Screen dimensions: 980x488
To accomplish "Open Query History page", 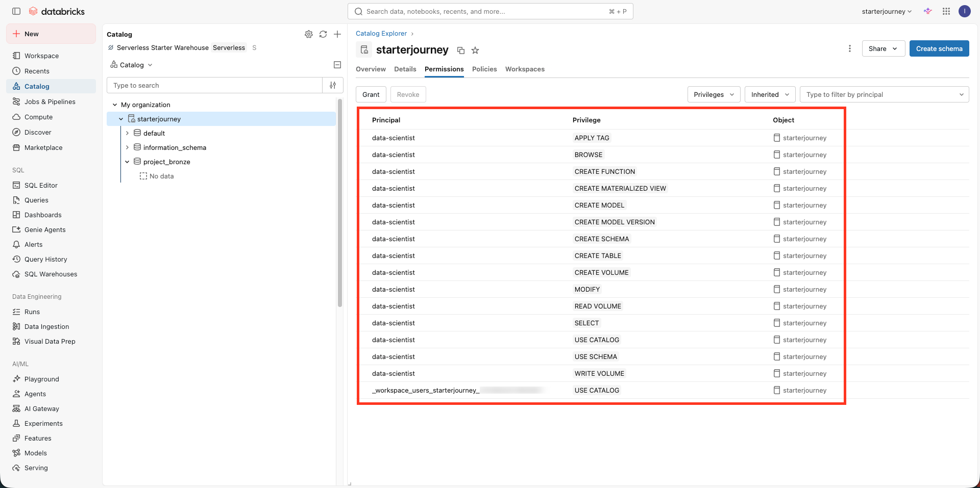I will (46, 259).
